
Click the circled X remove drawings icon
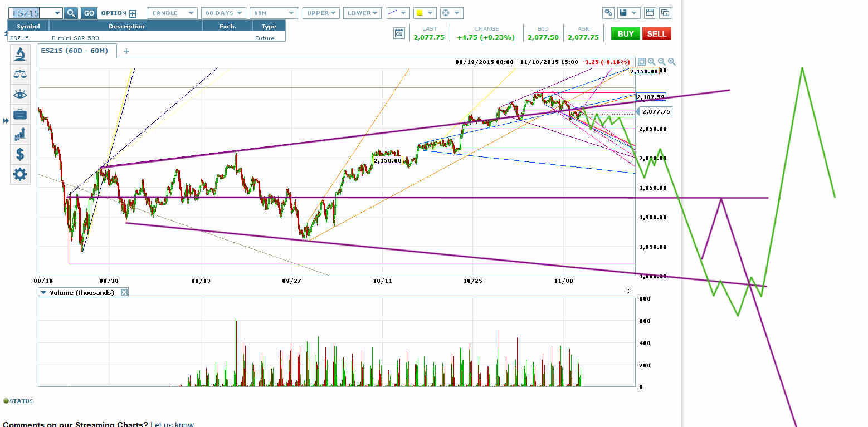coord(445,13)
